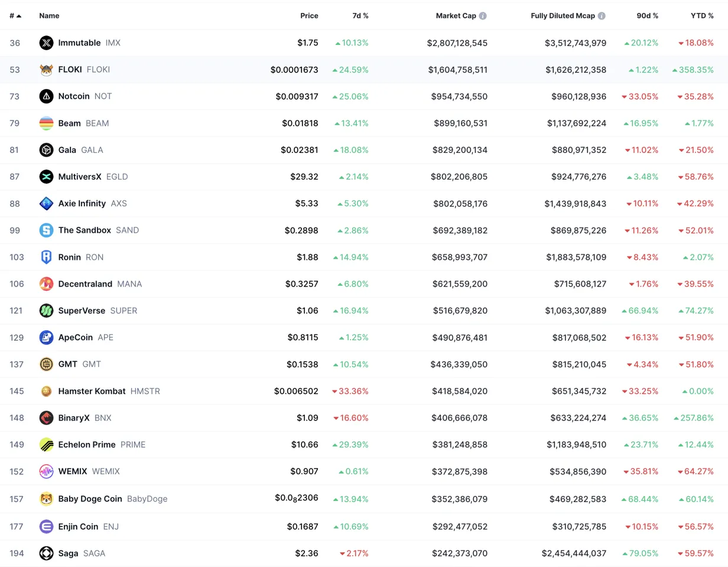
Task: Sort by YTD % column header
Action: [x=702, y=16]
